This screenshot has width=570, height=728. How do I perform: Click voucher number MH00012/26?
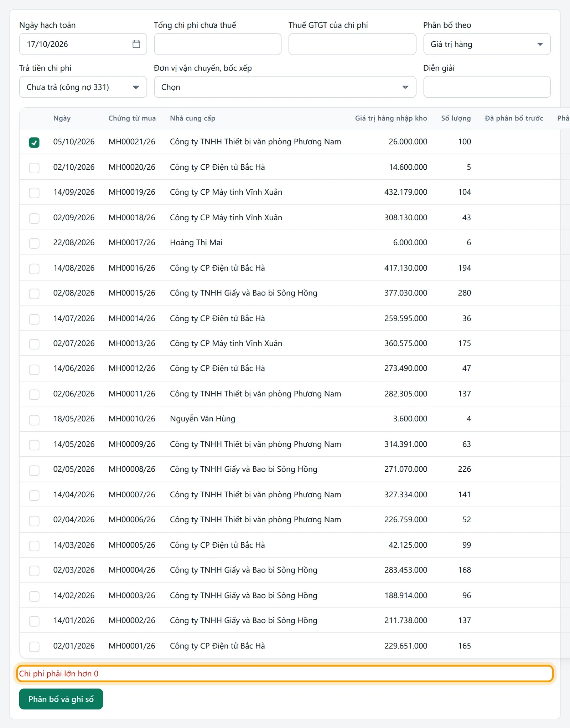pyautogui.click(x=132, y=368)
